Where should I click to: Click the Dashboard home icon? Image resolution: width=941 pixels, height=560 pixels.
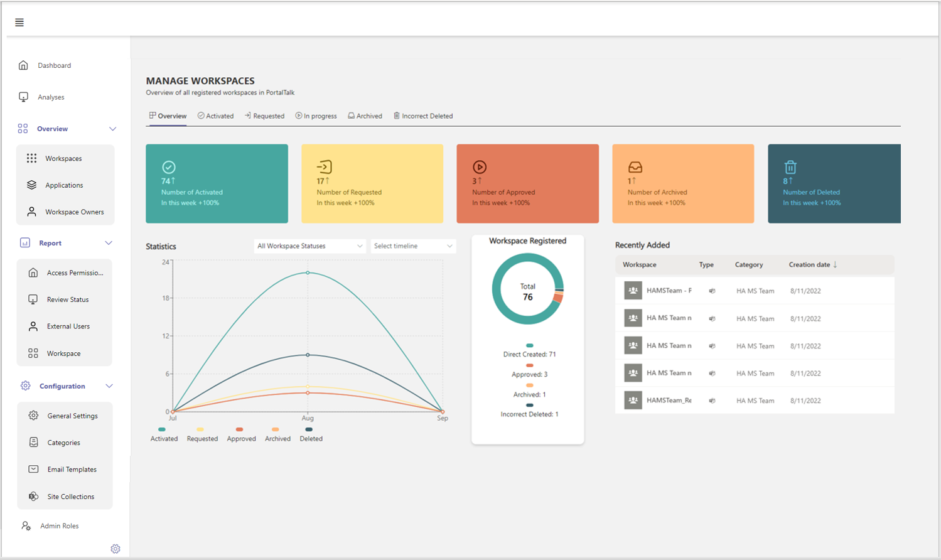(x=23, y=65)
